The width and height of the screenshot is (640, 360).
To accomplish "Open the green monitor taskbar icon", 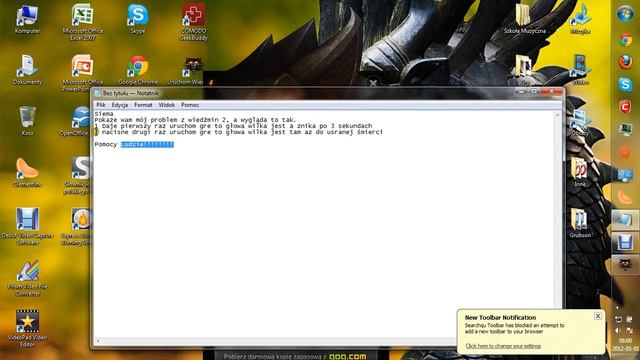I will click(625, 130).
